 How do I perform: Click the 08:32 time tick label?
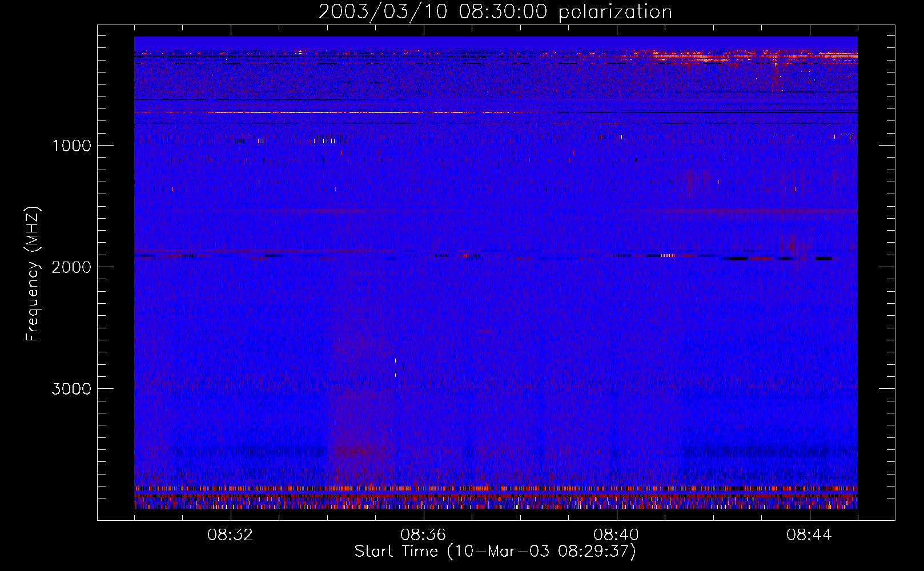point(230,535)
